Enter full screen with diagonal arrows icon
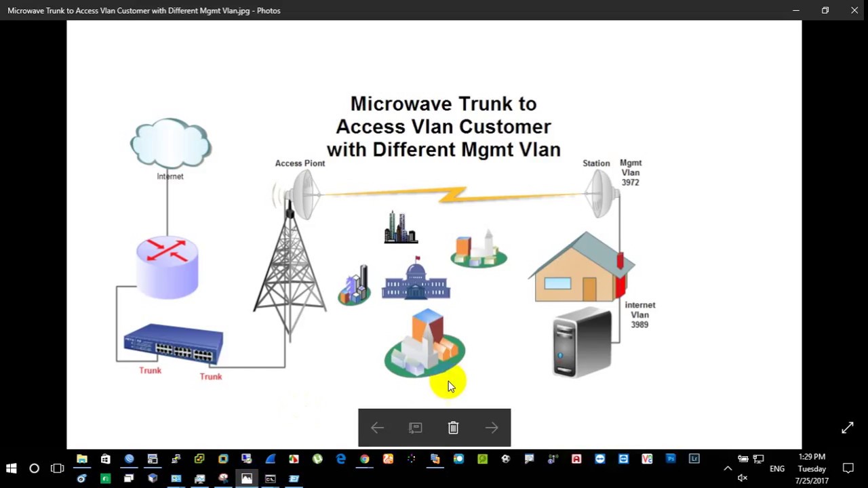This screenshot has width=868, height=488. click(x=848, y=428)
